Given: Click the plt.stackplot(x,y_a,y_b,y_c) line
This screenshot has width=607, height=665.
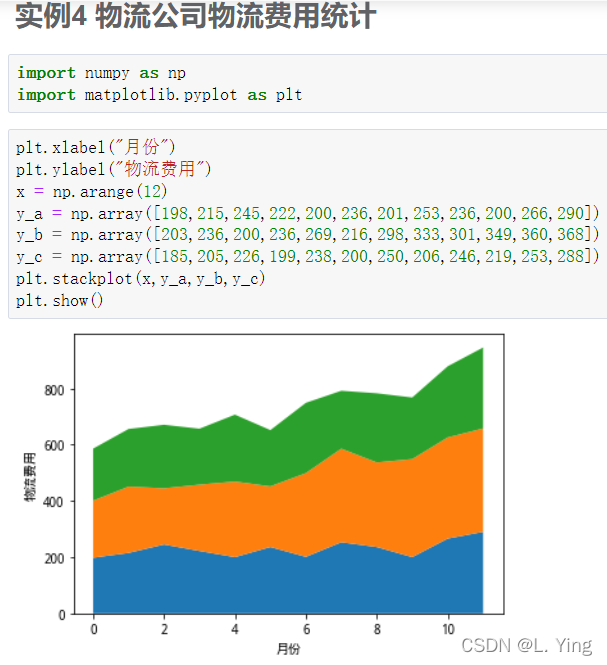Looking at the screenshot, I should pos(141,279).
